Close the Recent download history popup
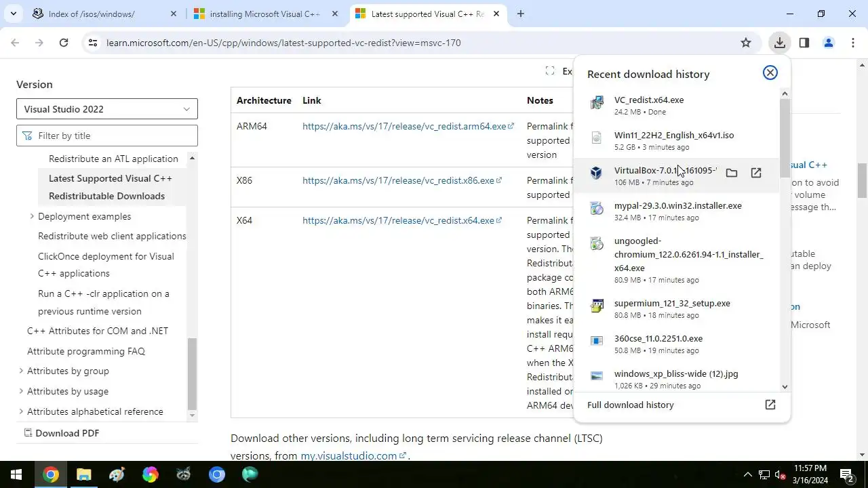Viewport: 868px width, 488px height. [770, 73]
